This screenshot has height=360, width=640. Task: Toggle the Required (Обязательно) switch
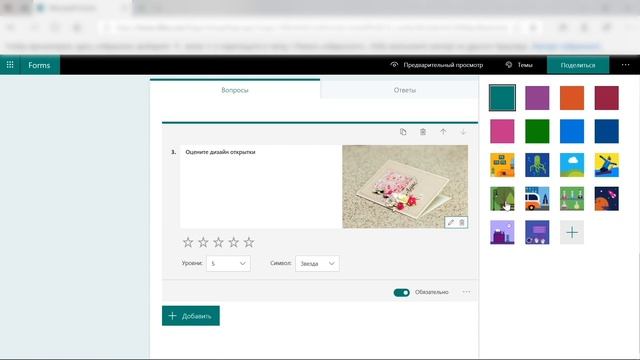tap(401, 292)
